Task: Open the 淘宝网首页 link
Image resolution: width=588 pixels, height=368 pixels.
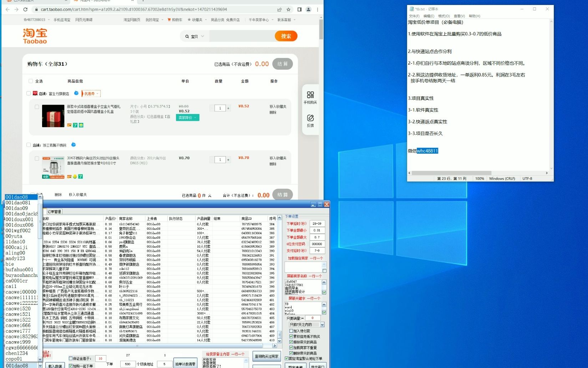Action: coord(132,20)
